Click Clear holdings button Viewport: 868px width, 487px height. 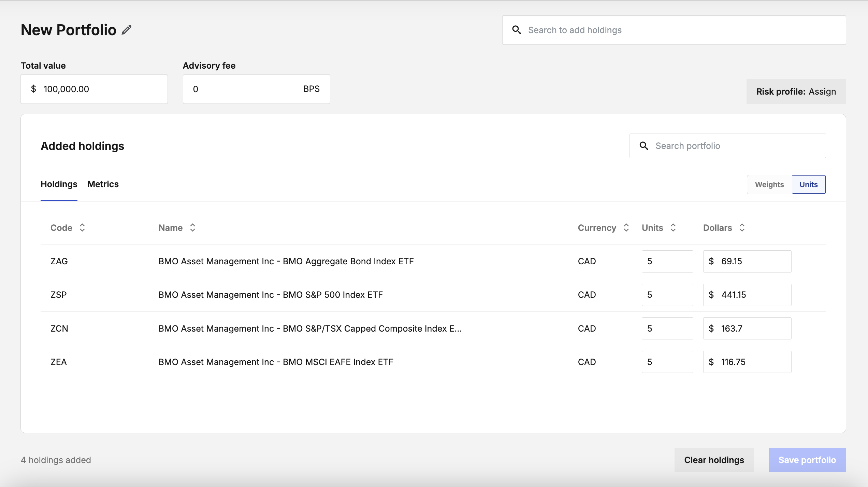[x=714, y=460]
